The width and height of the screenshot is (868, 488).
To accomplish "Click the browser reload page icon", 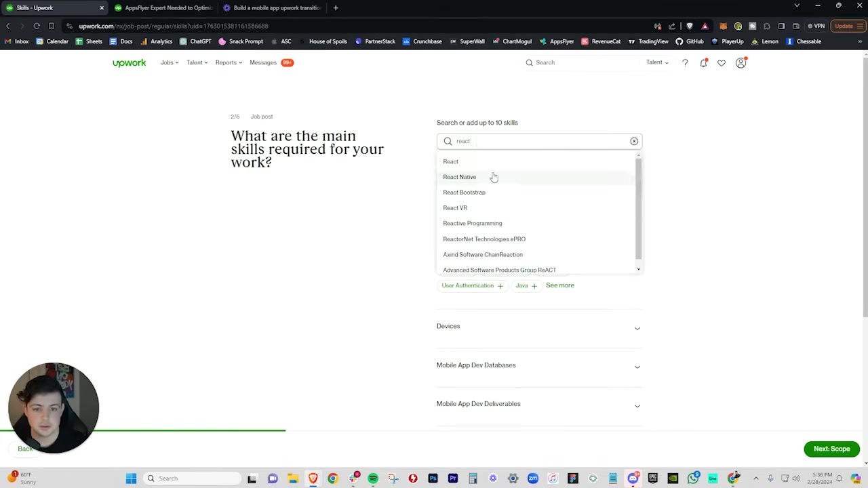I will (x=37, y=26).
